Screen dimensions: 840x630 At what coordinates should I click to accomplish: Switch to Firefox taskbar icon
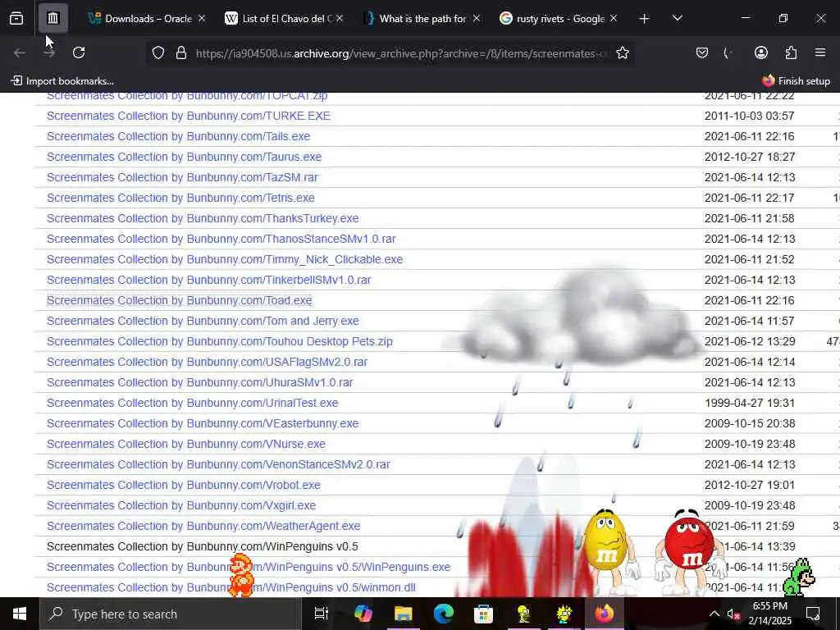(x=604, y=614)
